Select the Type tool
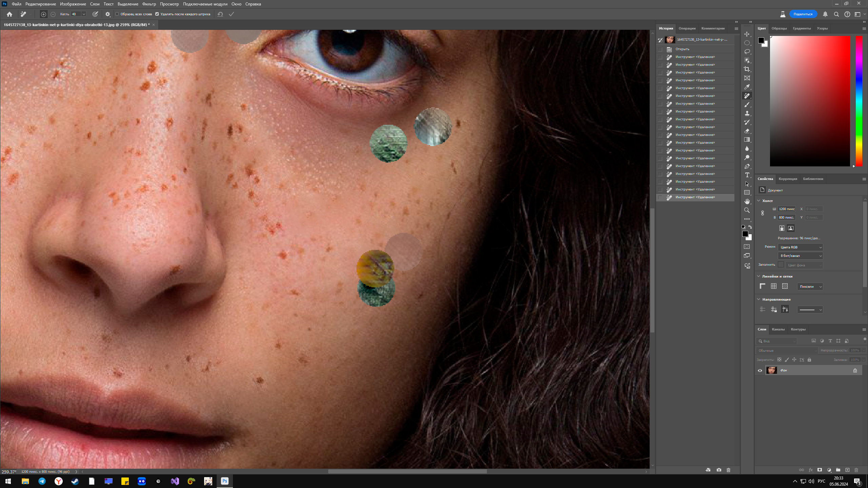Image resolution: width=868 pixels, height=488 pixels. click(747, 175)
